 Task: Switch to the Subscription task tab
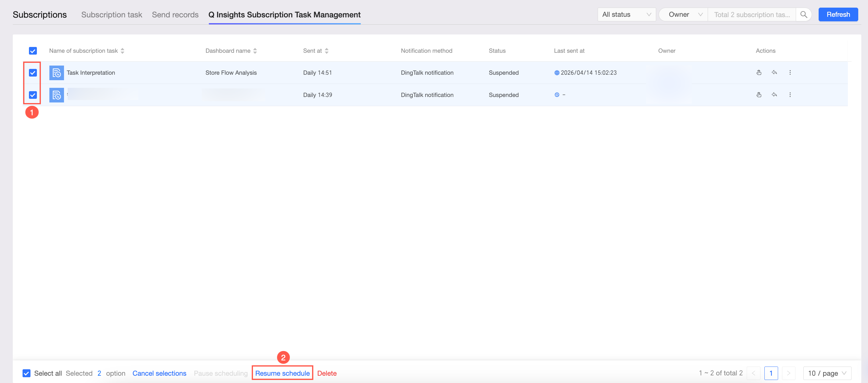click(x=112, y=15)
